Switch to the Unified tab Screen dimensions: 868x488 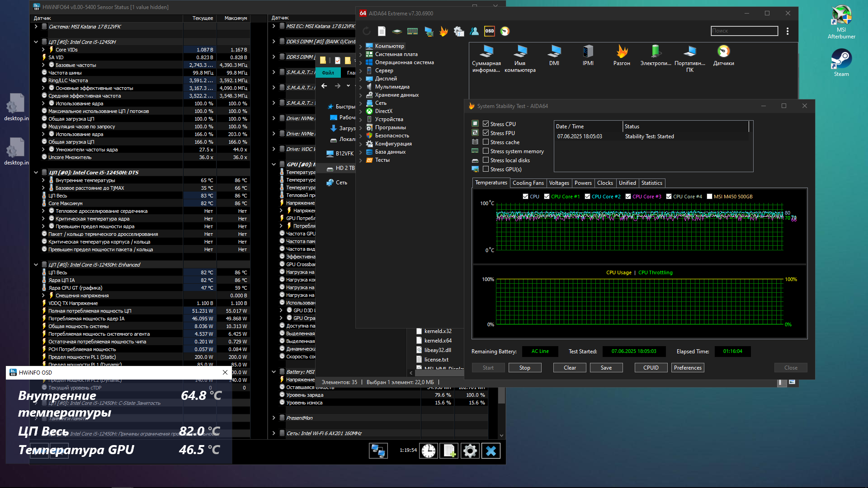[x=627, y=183]
